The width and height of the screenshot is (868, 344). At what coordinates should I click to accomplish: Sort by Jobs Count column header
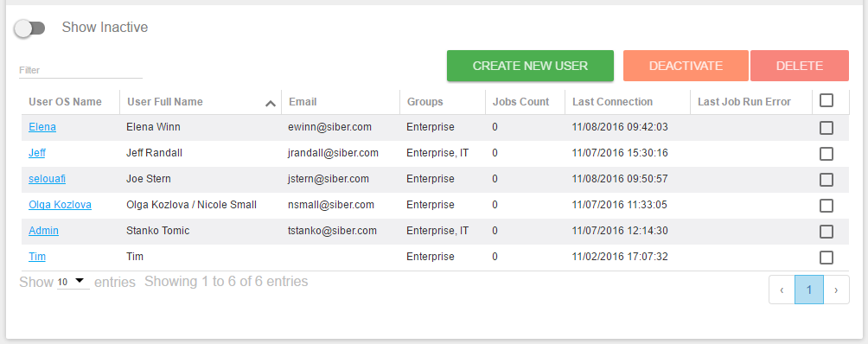[x=520, y=102]
